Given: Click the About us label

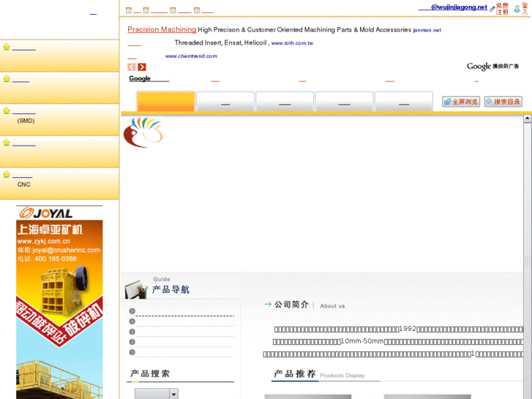Looking at the screenshot, I should point(332,306).
